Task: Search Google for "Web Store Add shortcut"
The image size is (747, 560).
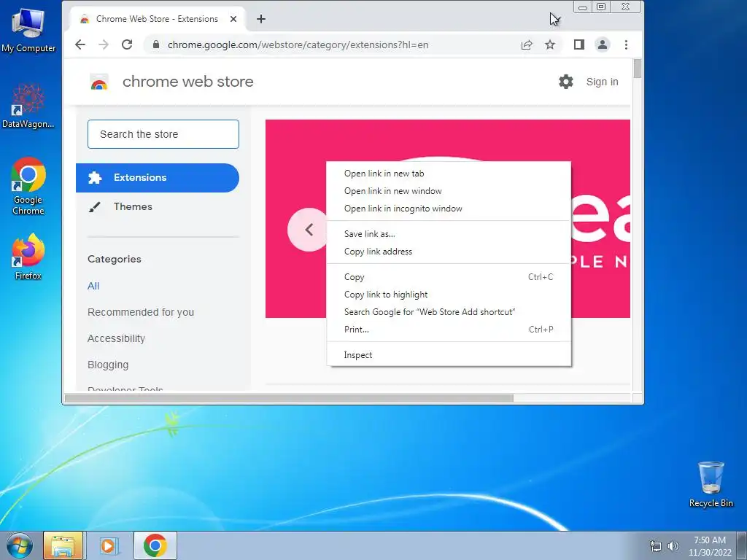Action: click(x=449, y=312)
